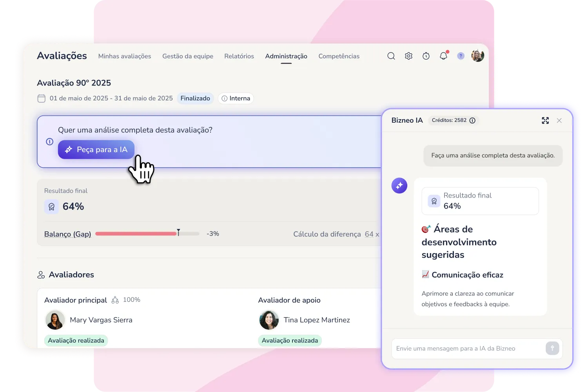The width and height of the screenshot is (588, 392).
Task: Click credits info icon in Bizneo IA
Action: click(x=472, y=120)
